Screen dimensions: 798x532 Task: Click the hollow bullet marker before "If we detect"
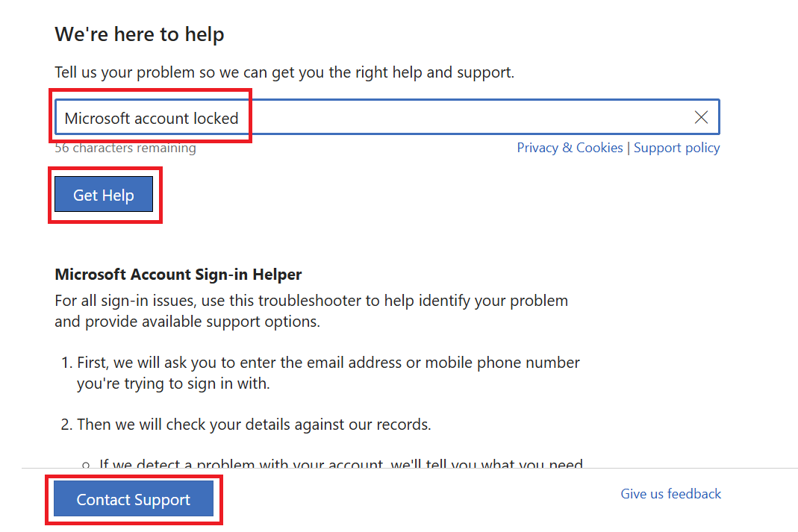coord(86,465)
